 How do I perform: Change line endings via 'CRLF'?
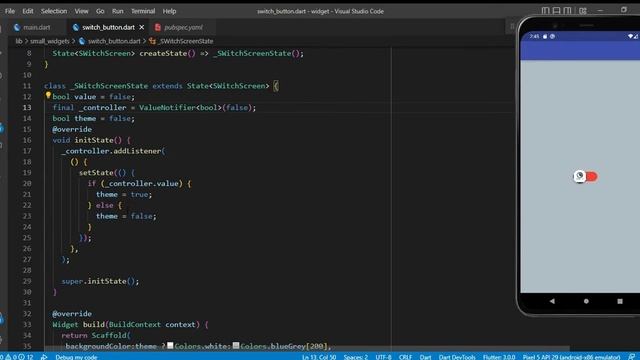coord(405,357)
